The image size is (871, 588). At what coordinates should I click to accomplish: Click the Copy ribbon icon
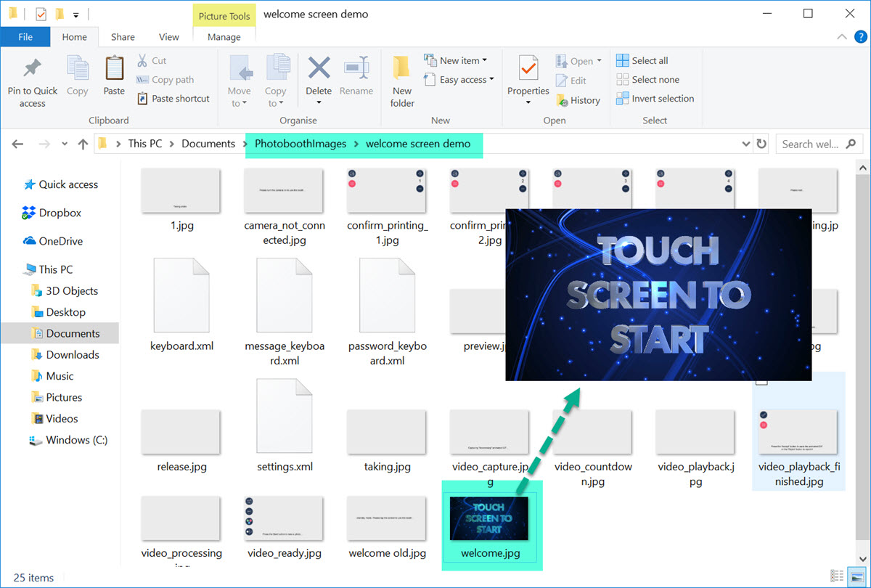tap(78, 70)
